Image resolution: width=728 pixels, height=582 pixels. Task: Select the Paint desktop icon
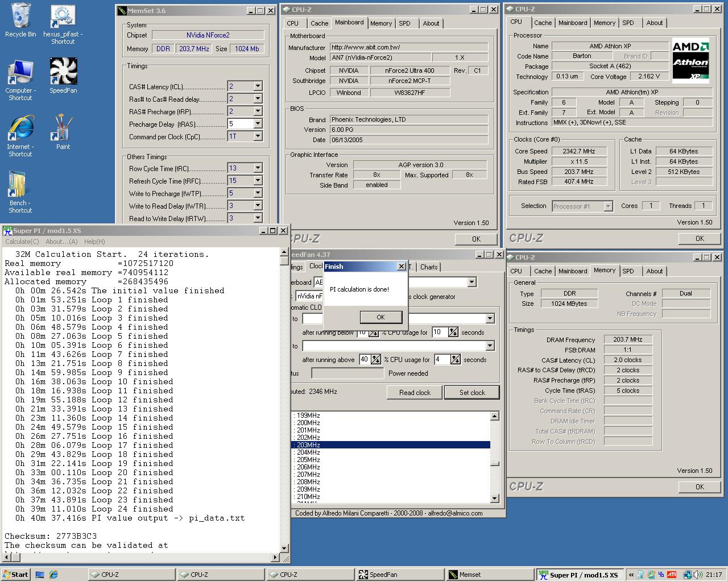(x=63, y=132)
